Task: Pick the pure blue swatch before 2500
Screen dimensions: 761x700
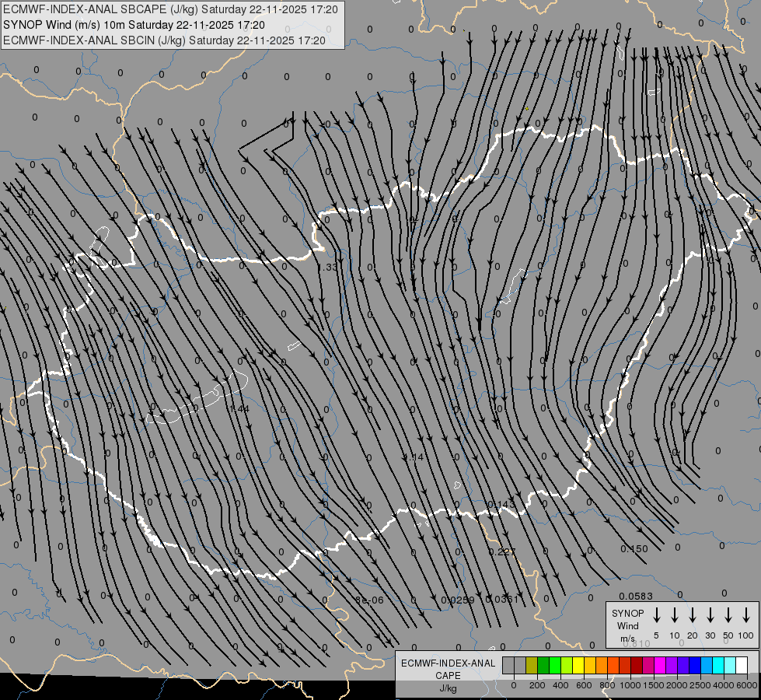Action: pos(695,665)
